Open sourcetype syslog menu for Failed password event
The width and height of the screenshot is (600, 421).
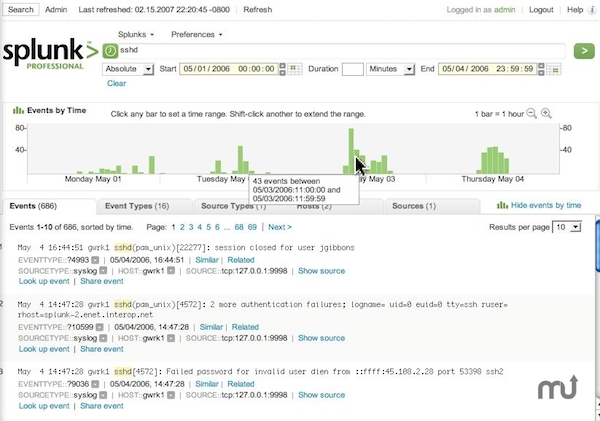click(103, 395)
